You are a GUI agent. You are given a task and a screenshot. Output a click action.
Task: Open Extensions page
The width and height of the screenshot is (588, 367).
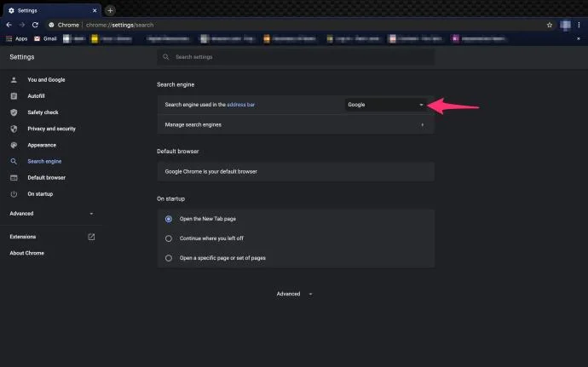(x=22, y=237)
